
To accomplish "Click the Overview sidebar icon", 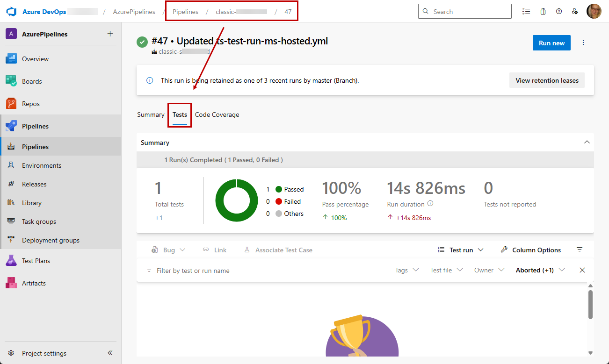I will (x=11, y=59).
